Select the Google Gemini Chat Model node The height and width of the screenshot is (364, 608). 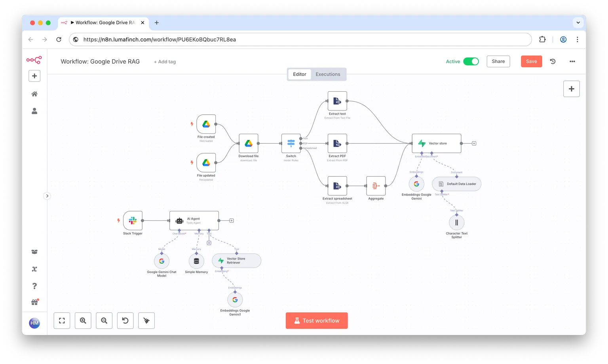tap(161, 261)
